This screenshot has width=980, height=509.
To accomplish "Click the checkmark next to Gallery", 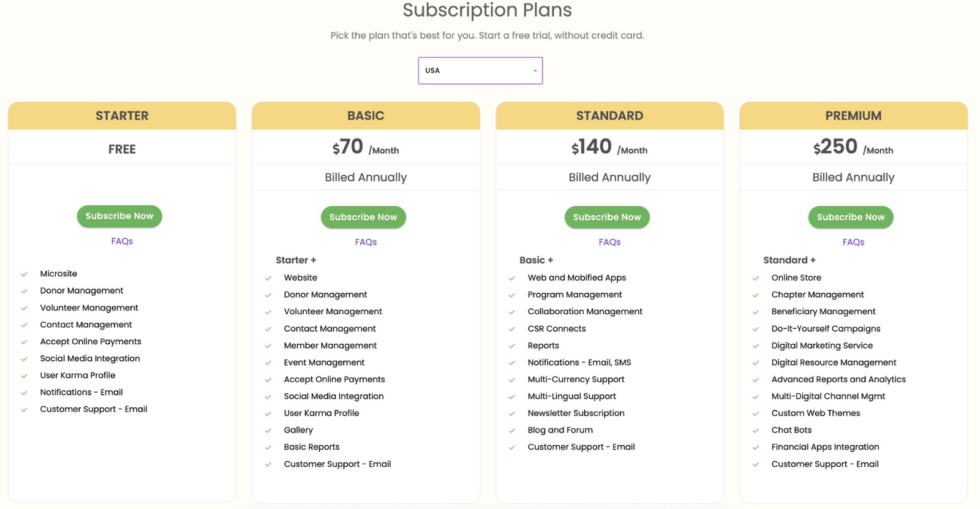I will pyautogui.click(x=268, y=431).
